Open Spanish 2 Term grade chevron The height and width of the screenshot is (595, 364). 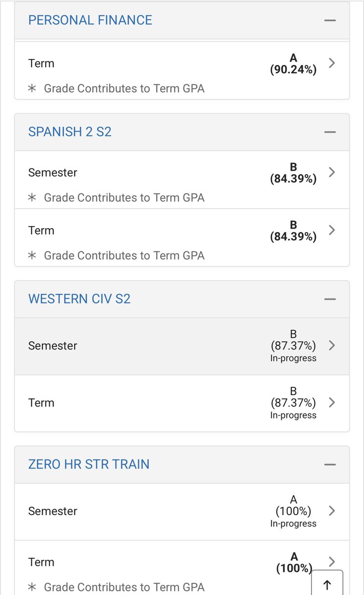[x=332, y=230]
